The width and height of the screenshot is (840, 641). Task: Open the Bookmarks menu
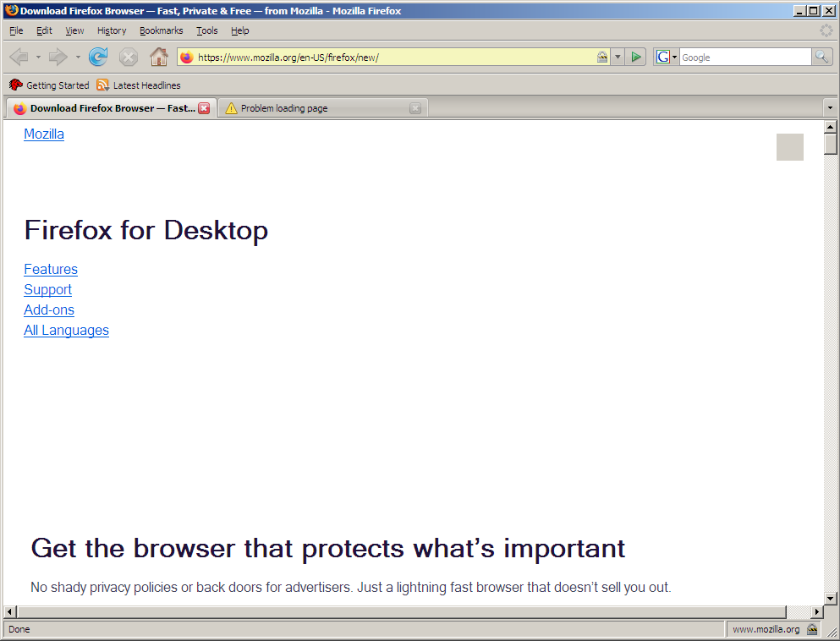pos(162,30)
